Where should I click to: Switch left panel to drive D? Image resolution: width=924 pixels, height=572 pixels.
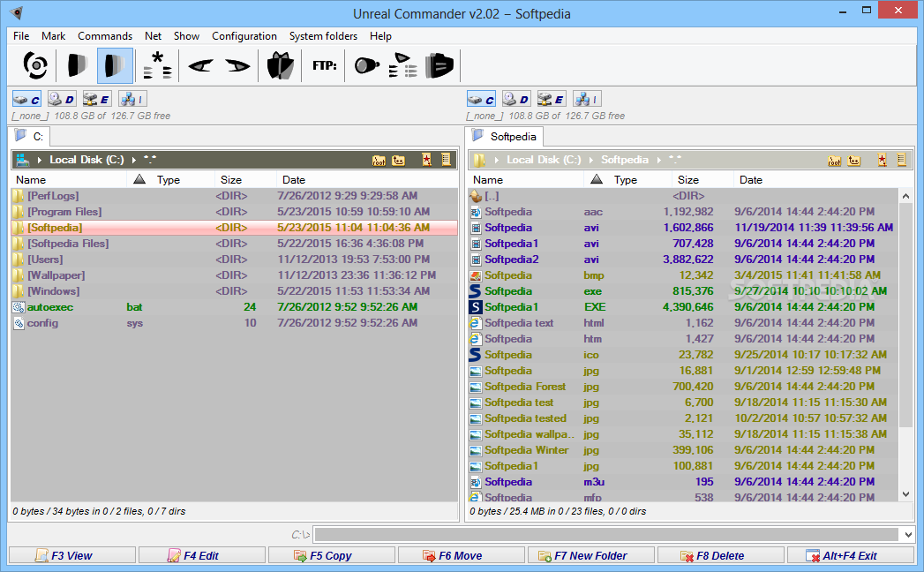coord(62,99)
